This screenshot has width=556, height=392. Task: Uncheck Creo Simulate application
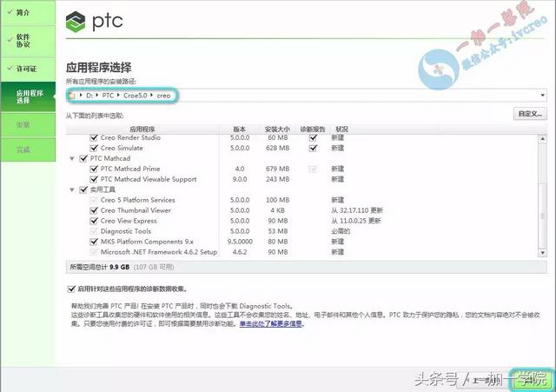[94, 148]
